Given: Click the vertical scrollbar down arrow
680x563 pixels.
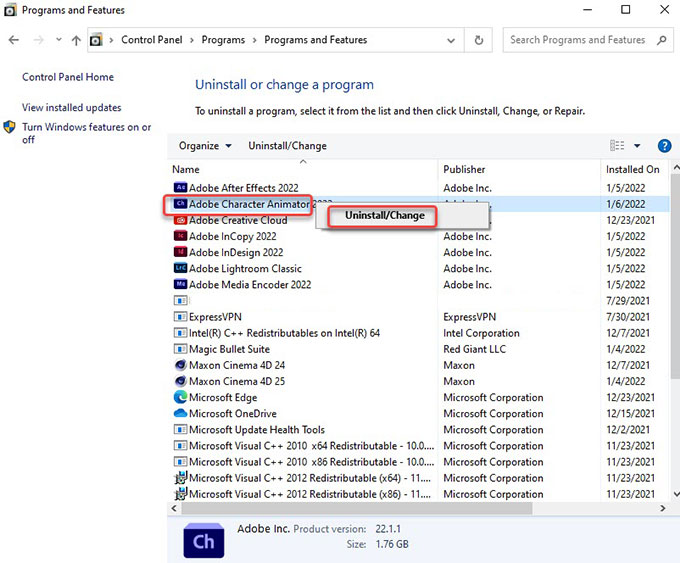Looking at the screenshot, I should pos(676,494).
